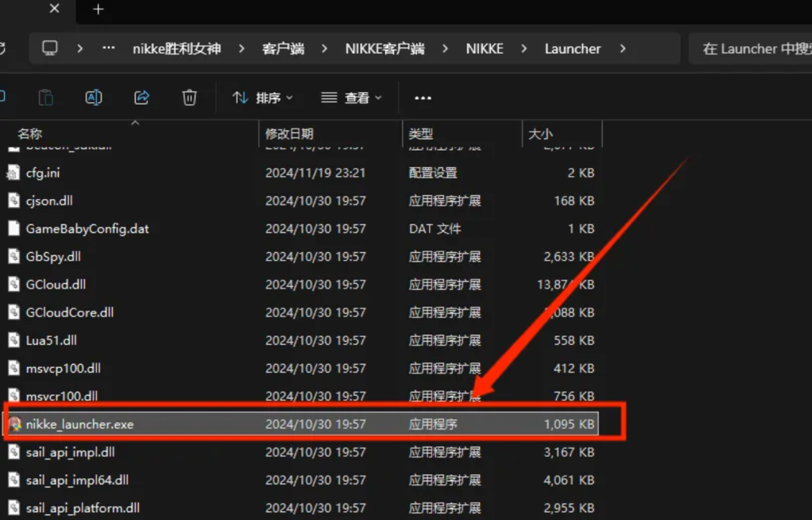812x520 pixels.
Task: Expand chevron after nikke胜利女神 breadcrumb
Action: coord(241,48)
